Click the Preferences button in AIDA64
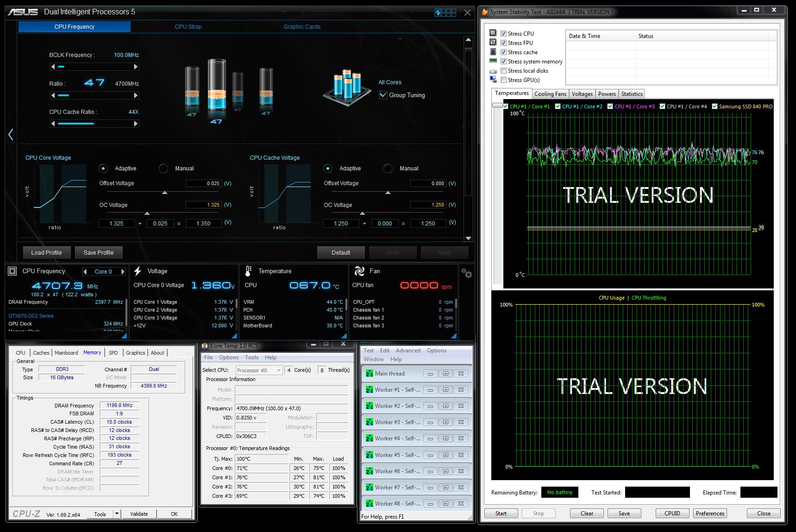Viewport: 796px width, 532px height. 710,513
